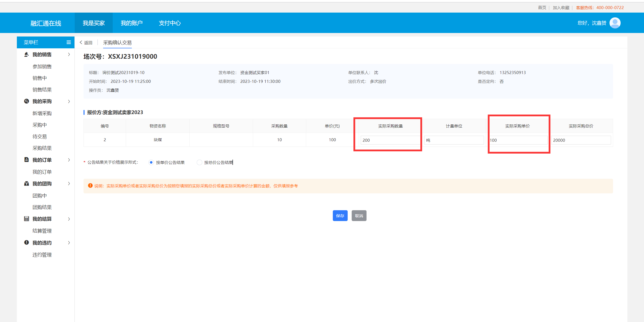Click the end time 2023-10-19 11:30:00
Image resolution: width=644 pixels, height=322 pixels.
click(x=260, y=81)
